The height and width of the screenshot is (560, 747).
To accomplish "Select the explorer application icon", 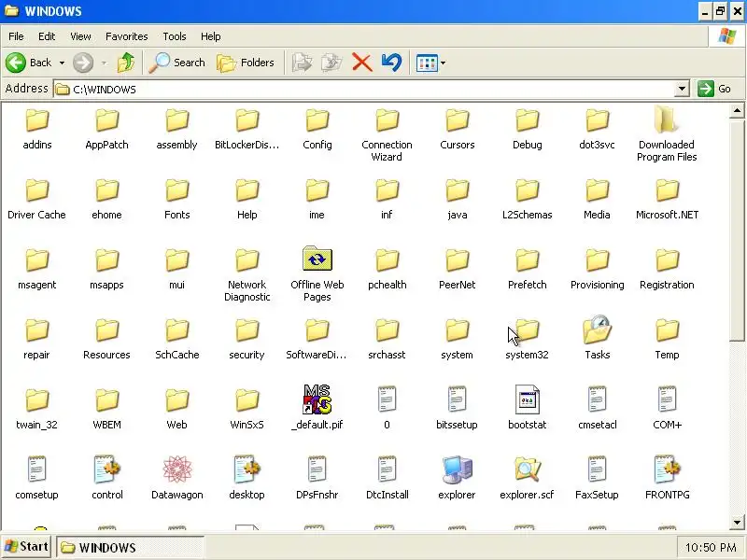I will (457, 469).
